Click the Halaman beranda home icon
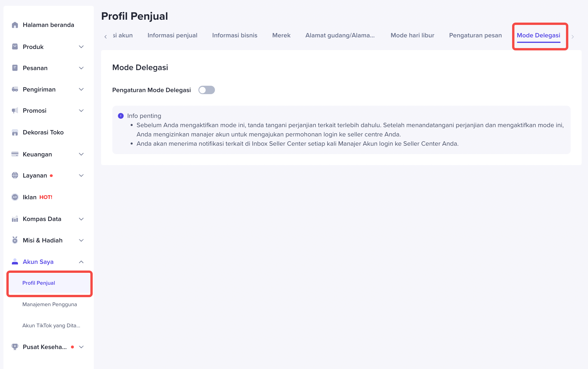The width and height of the screenshot is (588, 369). [15, 25]
